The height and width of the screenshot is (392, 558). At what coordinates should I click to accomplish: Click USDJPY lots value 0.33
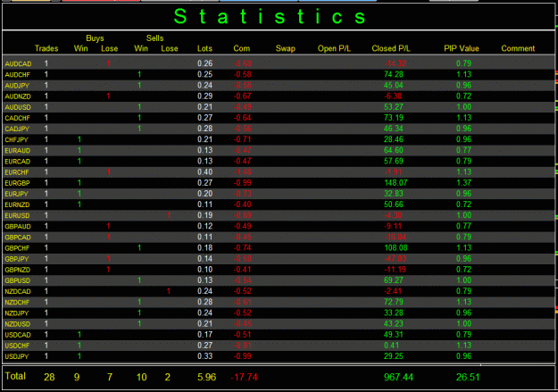(x=205, y=356)
